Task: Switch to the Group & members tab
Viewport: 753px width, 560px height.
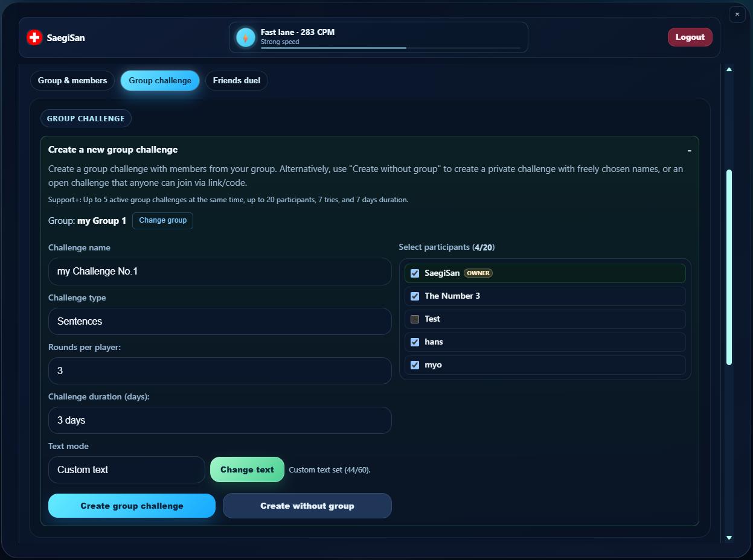Action: pos(72,80)
